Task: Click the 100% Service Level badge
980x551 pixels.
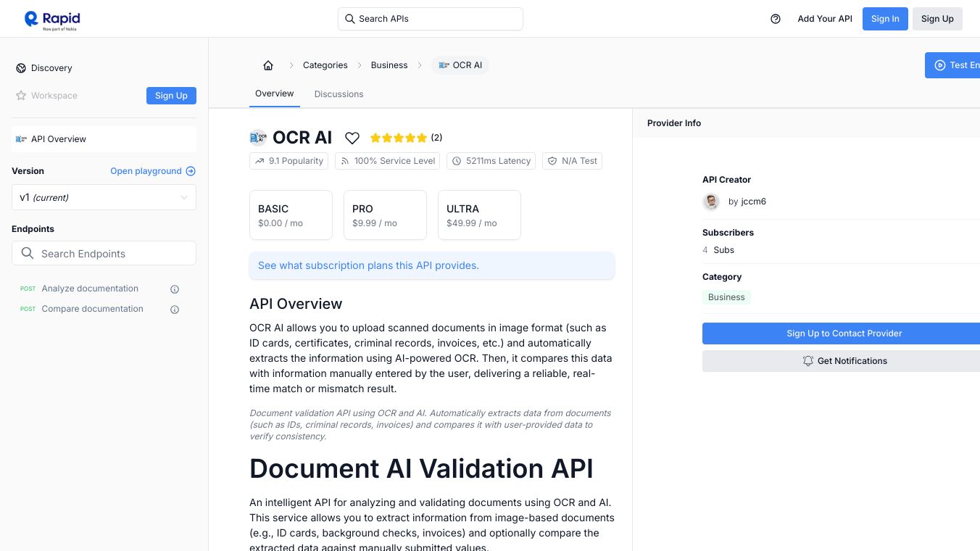Action: pyautogui.click(x=388, y=161)
